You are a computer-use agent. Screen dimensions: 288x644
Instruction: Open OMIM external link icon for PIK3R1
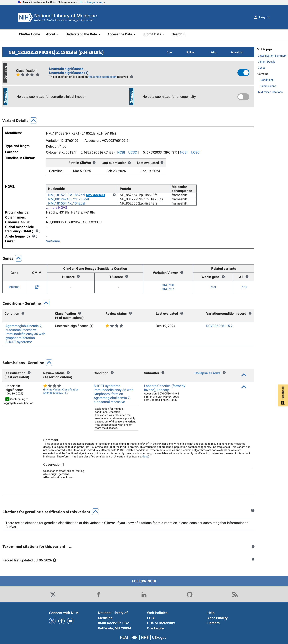(x=37, y=287)
